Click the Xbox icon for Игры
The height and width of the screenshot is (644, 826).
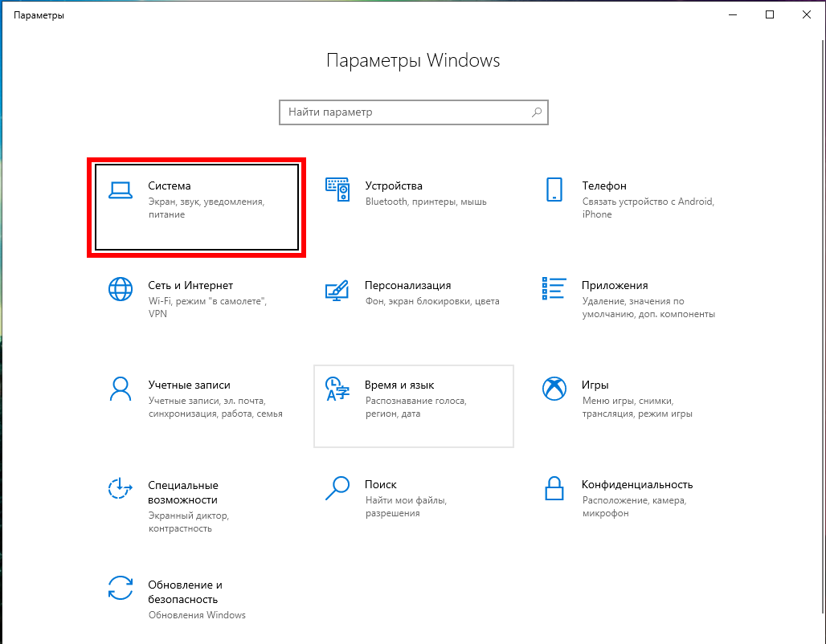point(554,389)
